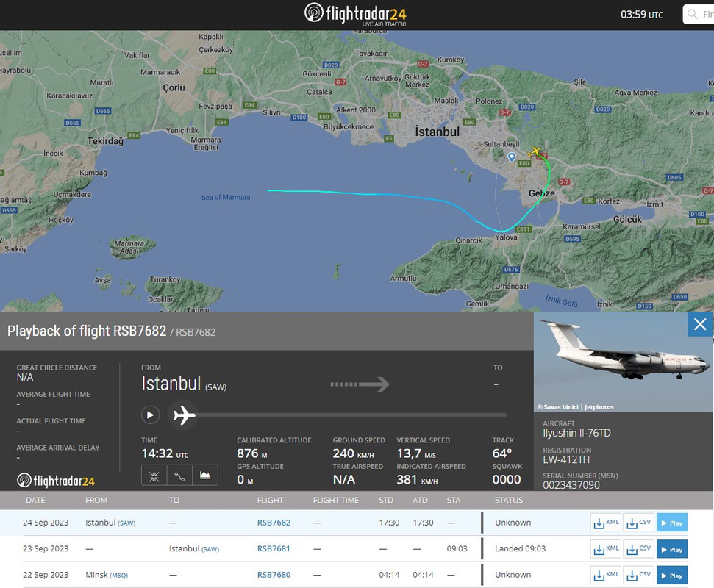Click the playback progress track
This screenshot has width=714, height=588.
click(351, 415)
